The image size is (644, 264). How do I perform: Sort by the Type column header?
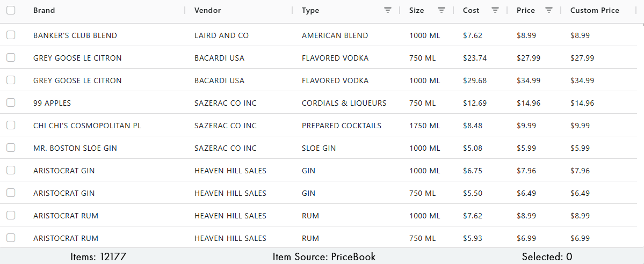[x=310, y=11]
